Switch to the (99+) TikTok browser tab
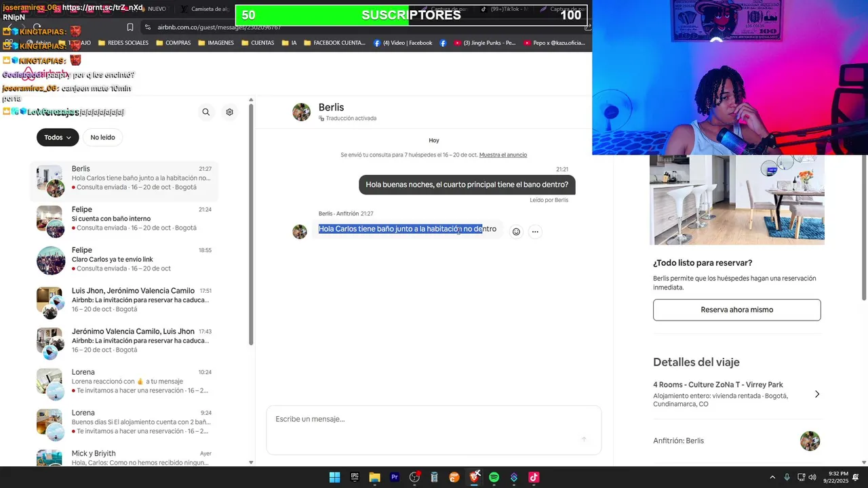Image resolution: width=868 pixels, height=488 pixels. 506,9
